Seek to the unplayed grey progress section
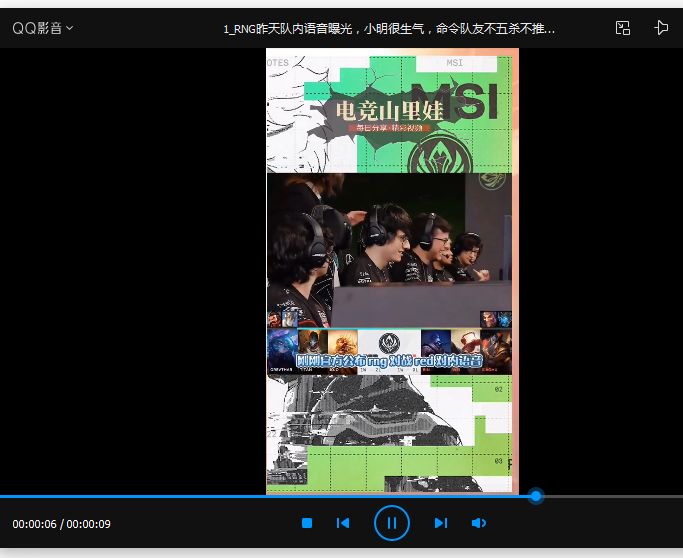Screen dimensions: 683x558 (x=613, y=496)
